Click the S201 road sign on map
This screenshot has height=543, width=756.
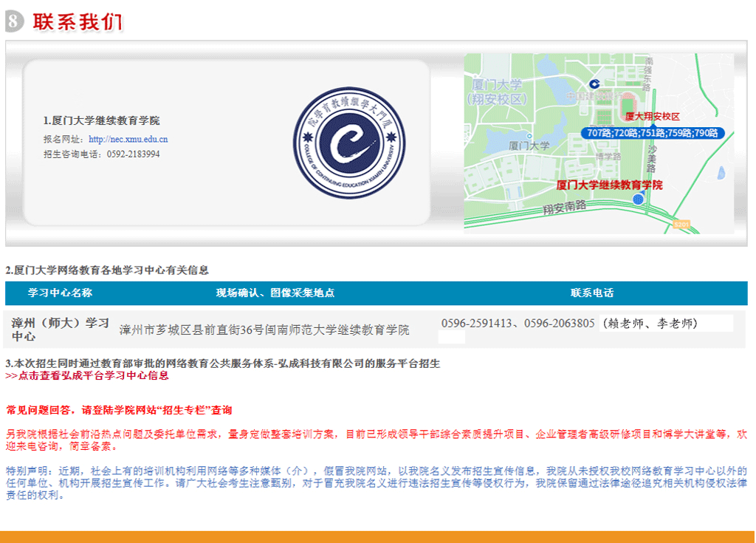pos(681,225)
